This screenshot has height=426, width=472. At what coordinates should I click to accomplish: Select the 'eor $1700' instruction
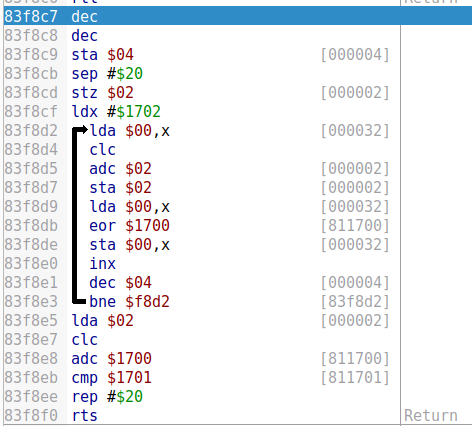coord(130,225)
